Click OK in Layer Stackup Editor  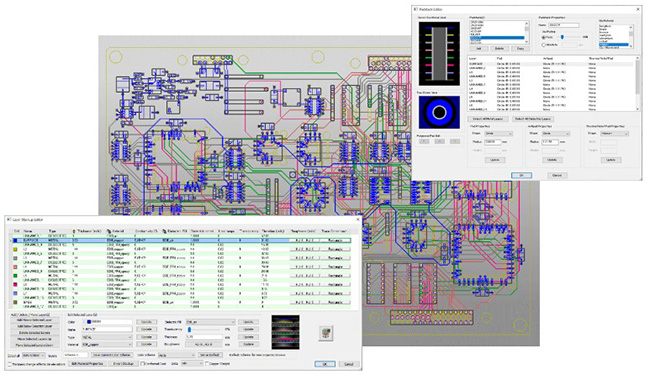[x=325, y=364]
